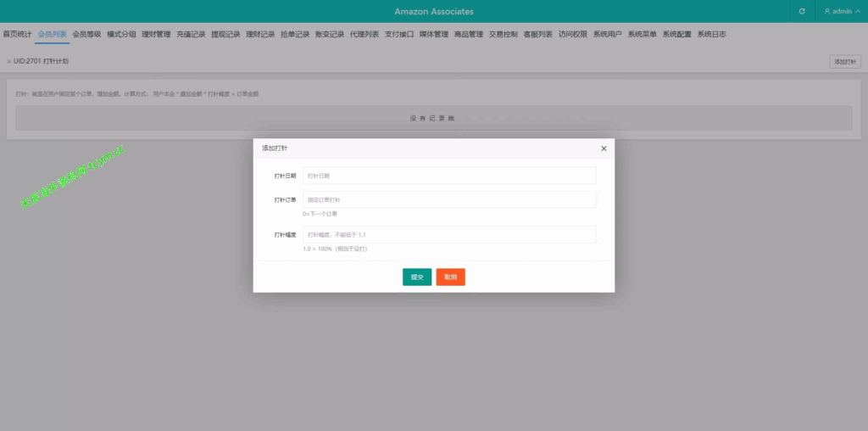Select the 会员列表 menu tab
Screen dimensions: 868x431
coord(53,34)
